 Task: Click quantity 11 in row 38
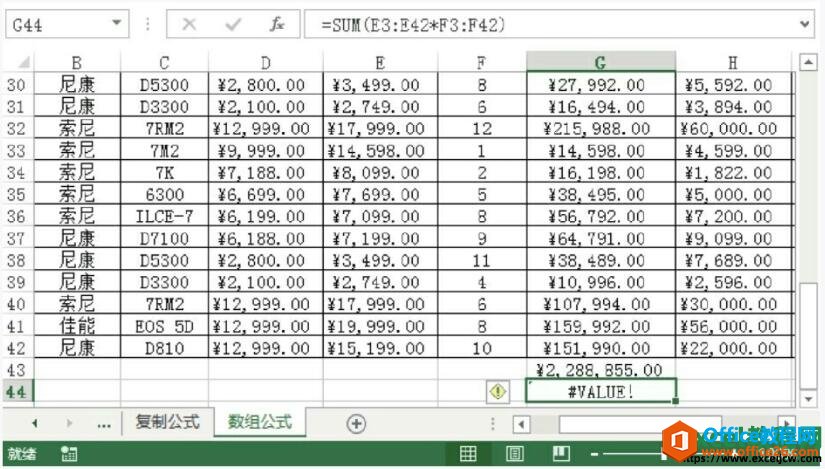tap(481, 261)
